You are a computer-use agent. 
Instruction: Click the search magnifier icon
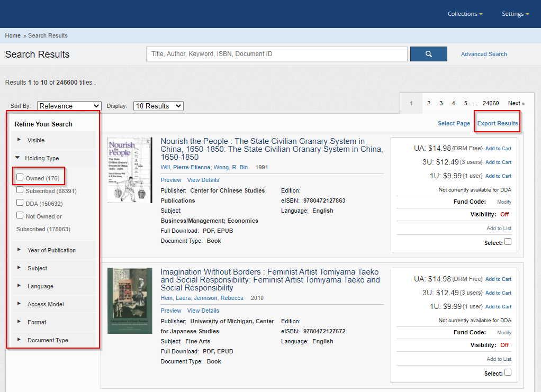[x=428, y=53]
